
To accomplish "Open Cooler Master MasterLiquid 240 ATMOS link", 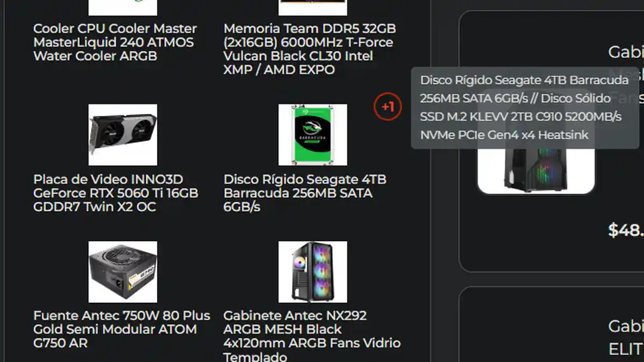I will coord(115,42).
